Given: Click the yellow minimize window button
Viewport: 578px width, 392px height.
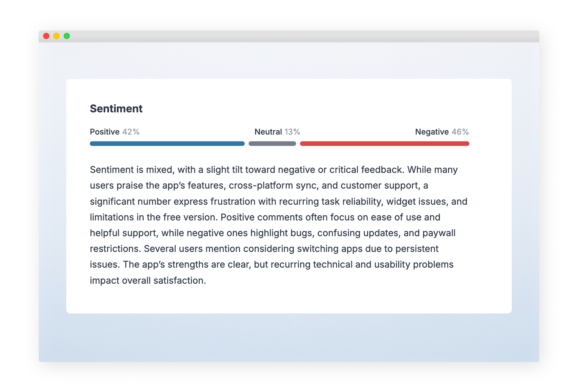Looking at the screenshot, I should [x=56, y=36].
